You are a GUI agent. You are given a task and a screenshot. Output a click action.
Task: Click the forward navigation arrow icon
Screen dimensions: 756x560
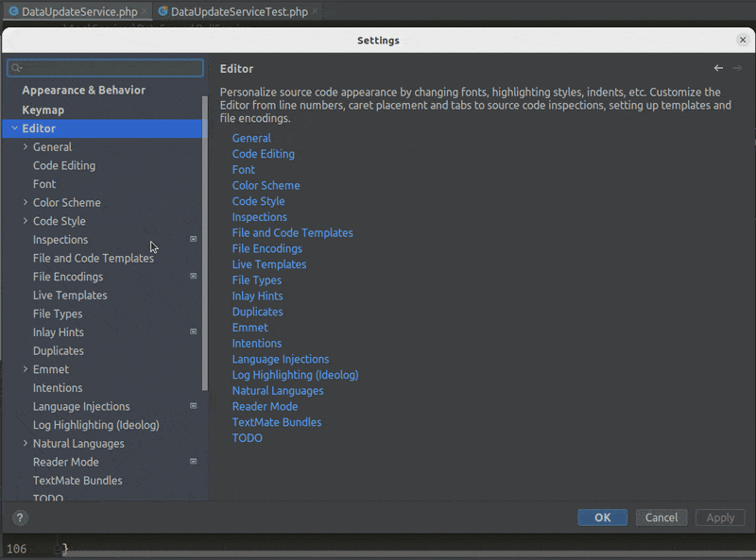[737, 68]
